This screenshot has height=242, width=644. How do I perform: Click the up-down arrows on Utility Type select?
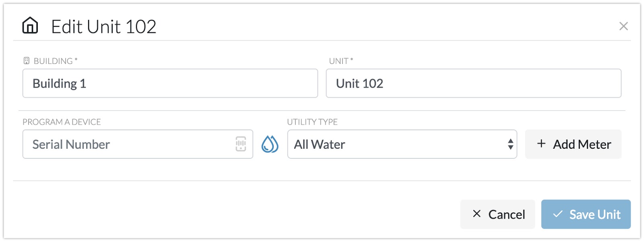pos(510,144)
